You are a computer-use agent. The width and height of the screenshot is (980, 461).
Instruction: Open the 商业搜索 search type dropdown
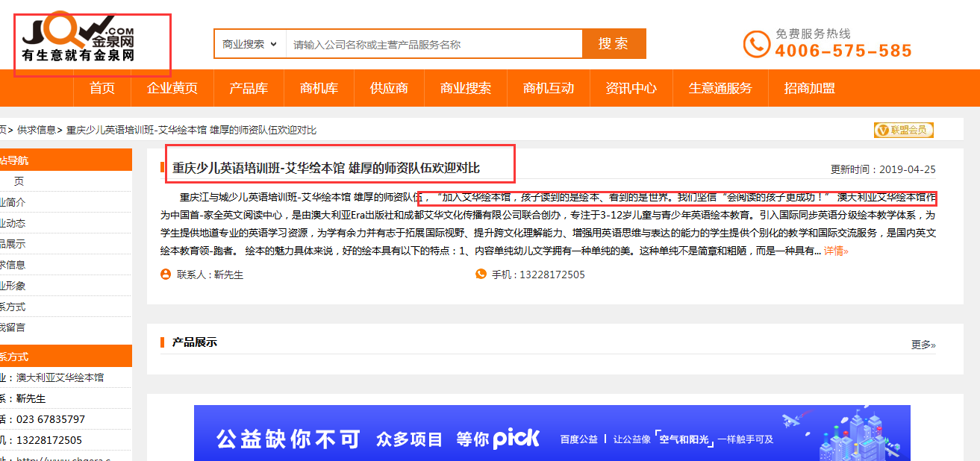(250, 44)
